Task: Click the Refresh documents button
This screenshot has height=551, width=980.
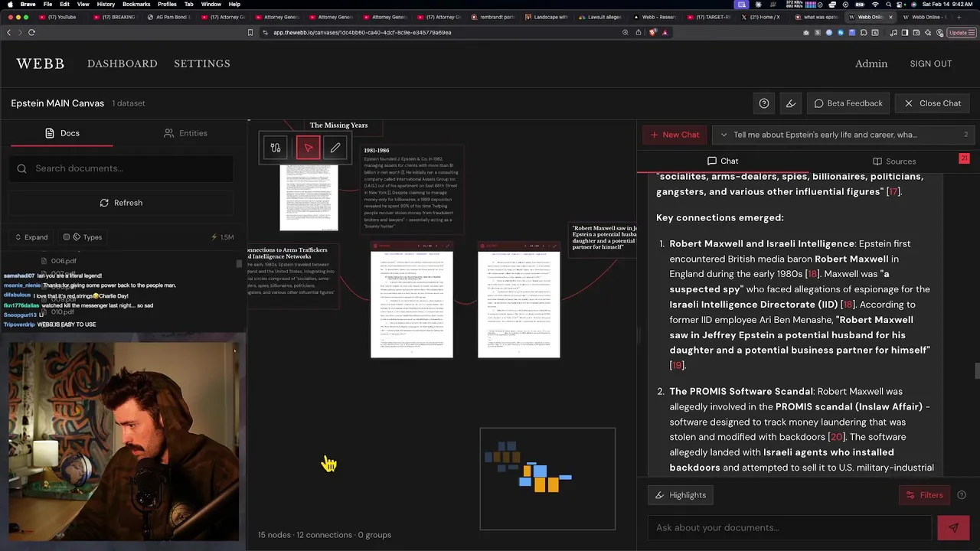Action: click(x=121, y=203)
